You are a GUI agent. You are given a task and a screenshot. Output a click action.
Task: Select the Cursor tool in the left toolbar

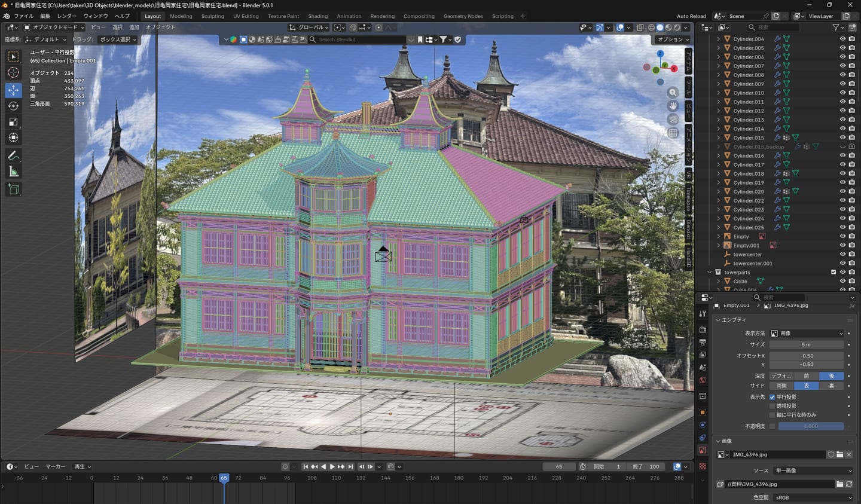coord(13,73)
